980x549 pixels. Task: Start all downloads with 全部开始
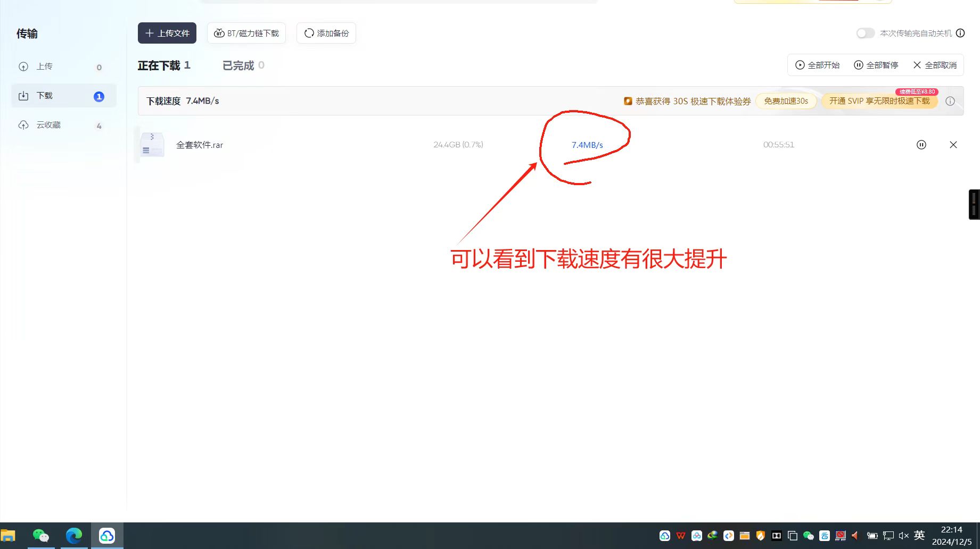818,65
